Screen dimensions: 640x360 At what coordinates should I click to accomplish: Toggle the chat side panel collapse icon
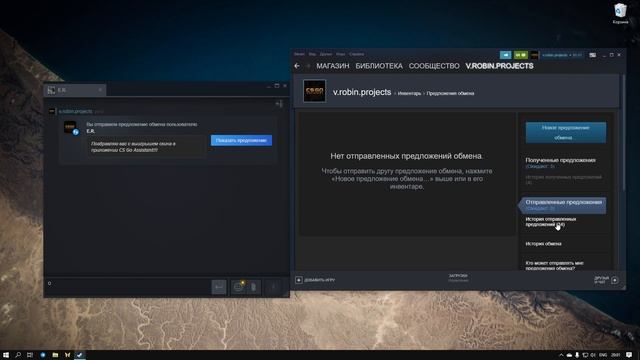point(279,104)
